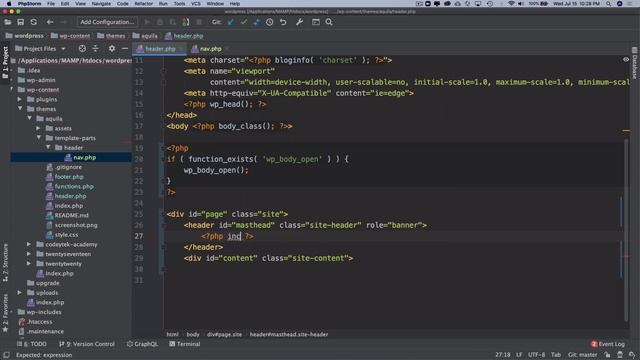Open Project panel gear options

[x=112, y=49]
